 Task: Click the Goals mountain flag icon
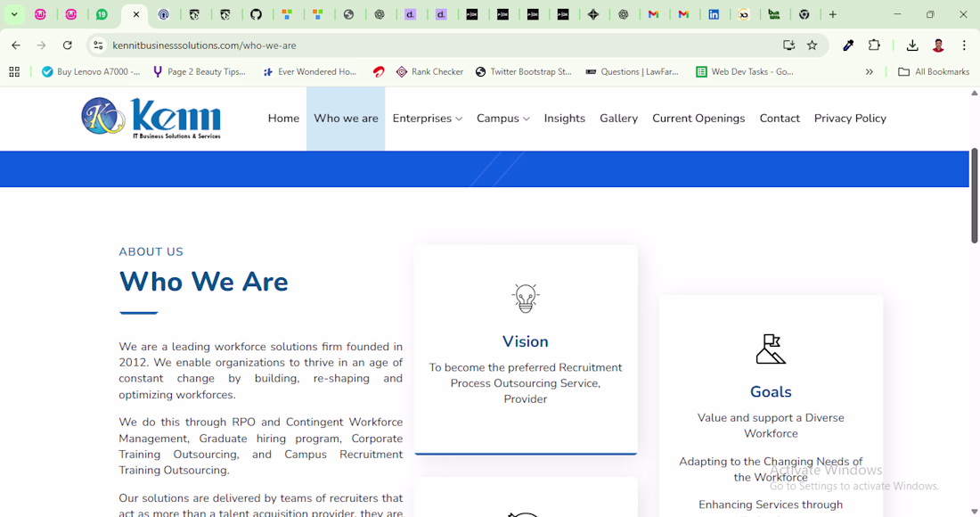tap(771, 349)
